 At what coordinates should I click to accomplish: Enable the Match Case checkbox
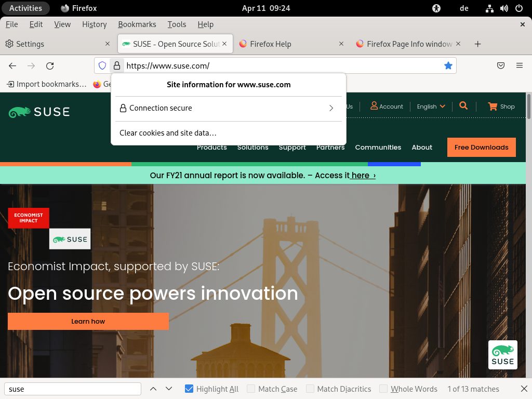(x=251, y=389)
